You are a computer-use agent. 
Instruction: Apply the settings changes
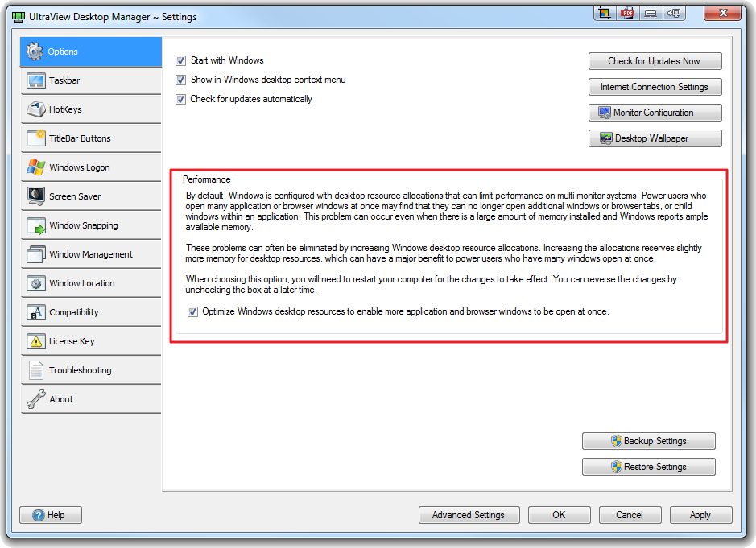[700, 515]
